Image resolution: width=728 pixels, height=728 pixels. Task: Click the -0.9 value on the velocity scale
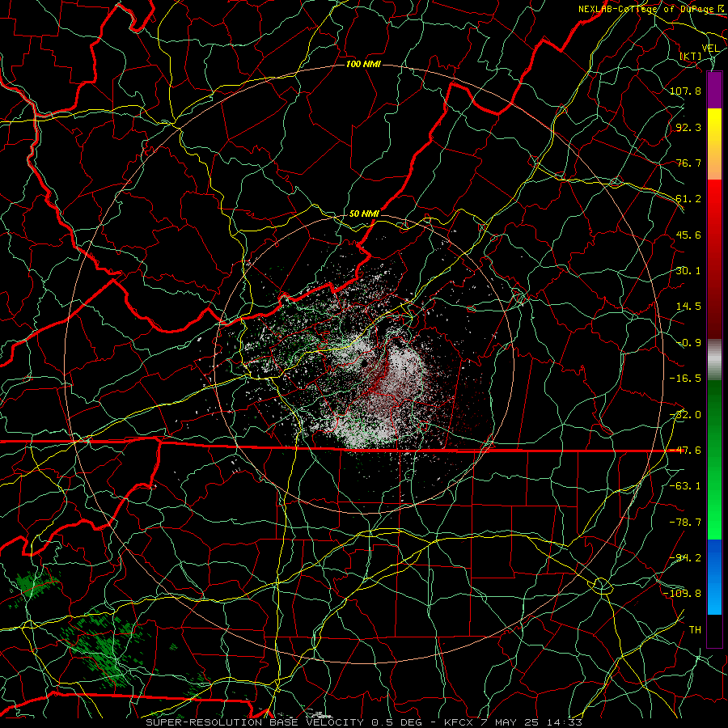[x=688, y=343]
